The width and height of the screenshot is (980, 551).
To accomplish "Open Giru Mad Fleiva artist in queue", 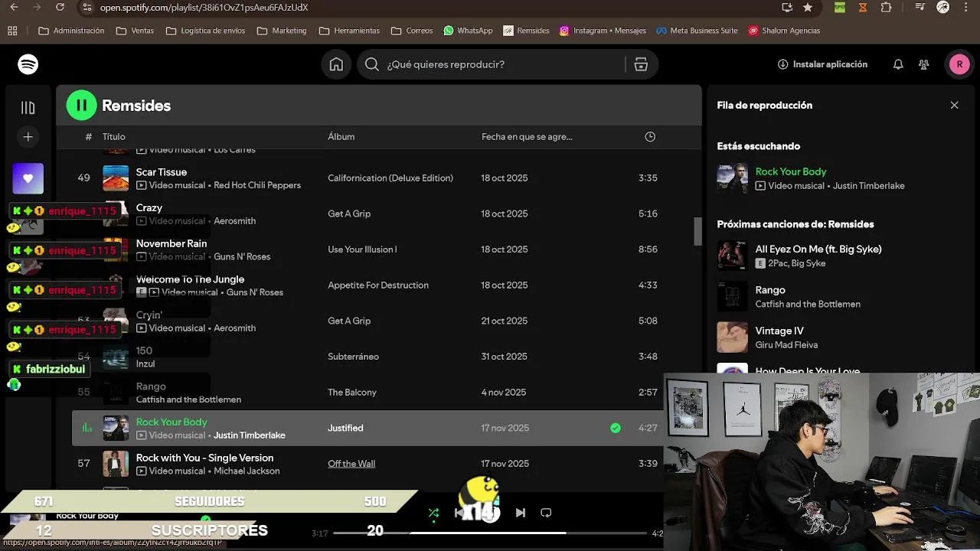I will pos(786,345).
